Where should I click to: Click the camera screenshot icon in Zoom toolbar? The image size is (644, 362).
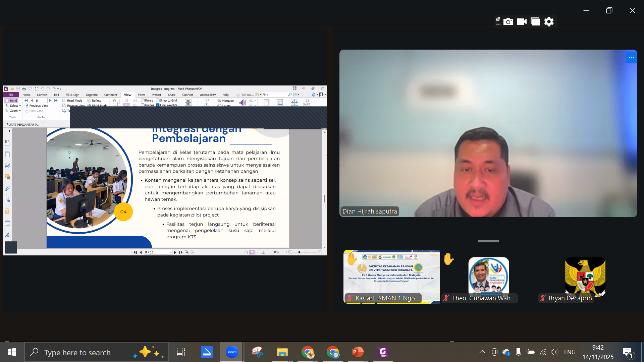click(508, 22)
